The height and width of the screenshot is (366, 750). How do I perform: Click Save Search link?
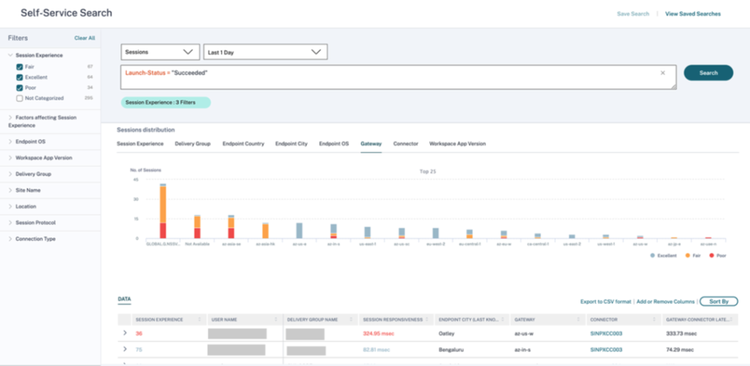(633, 14)
